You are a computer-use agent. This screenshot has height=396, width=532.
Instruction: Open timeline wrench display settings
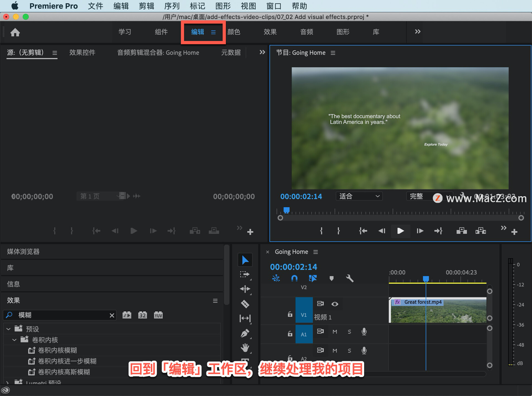click(x=350, y=278)
